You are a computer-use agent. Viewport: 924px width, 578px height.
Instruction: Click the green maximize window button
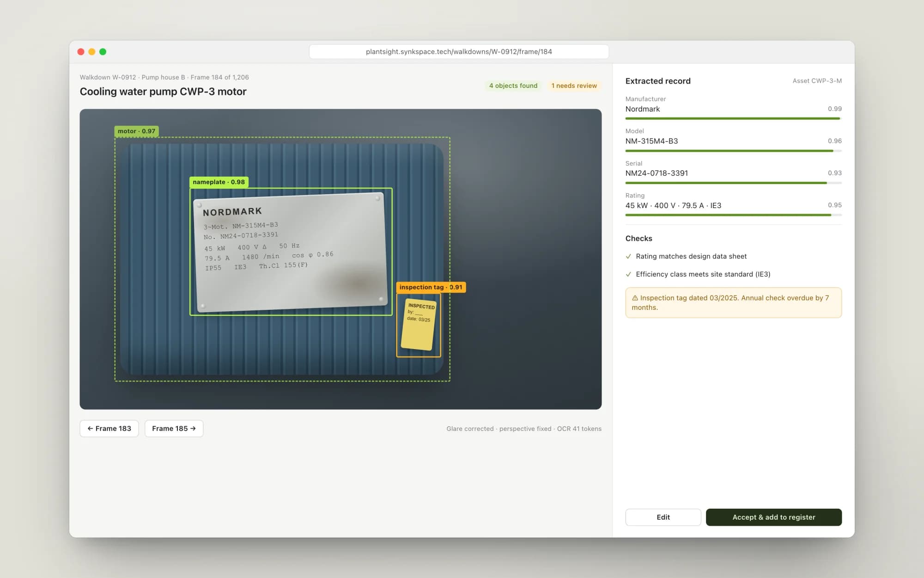(x=103, y=52)
